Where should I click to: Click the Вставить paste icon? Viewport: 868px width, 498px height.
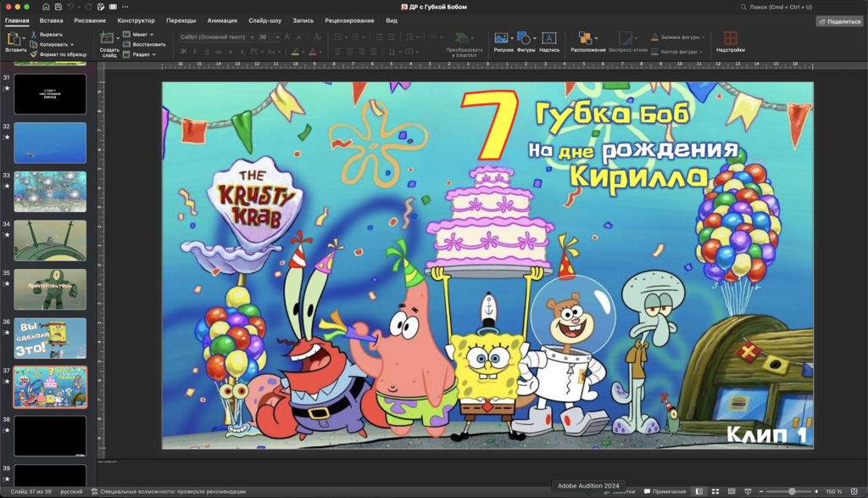[x=14, y=39]
